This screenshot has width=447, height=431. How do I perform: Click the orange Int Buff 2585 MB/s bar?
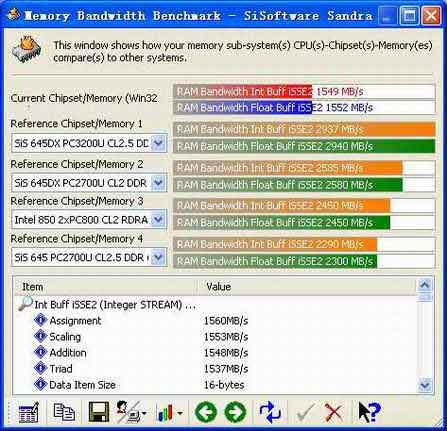288,168
